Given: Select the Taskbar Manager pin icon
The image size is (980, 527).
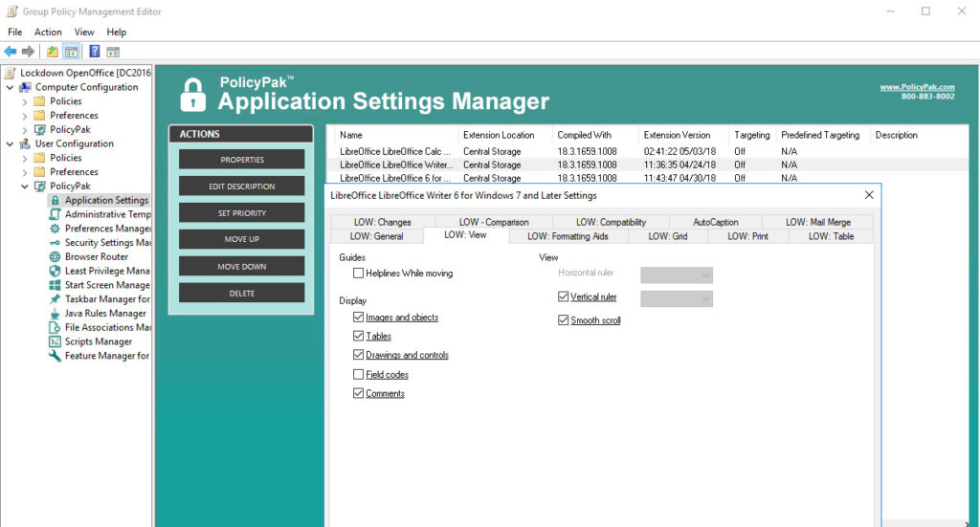Looking at the screenshot, I should [55, 299].
